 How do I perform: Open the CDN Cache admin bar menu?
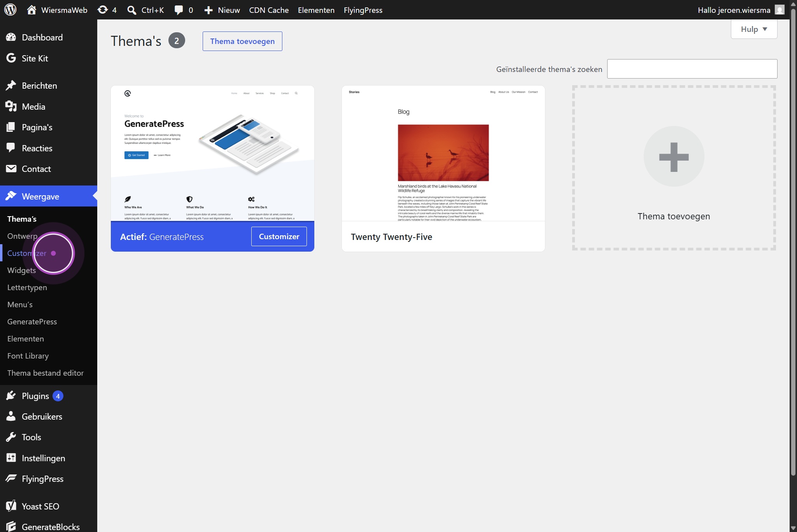pyautogui.click(x=269, y=10)
